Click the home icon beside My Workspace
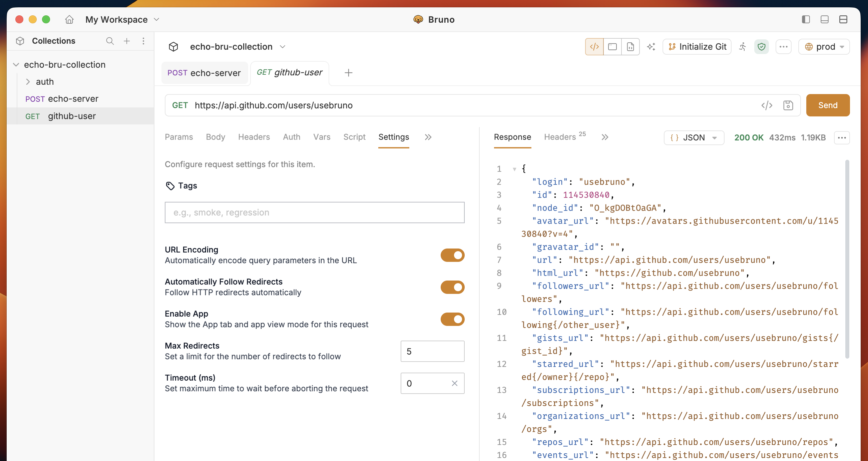The height and width of the screenshot is (461, 868). [x=69, y=20]
